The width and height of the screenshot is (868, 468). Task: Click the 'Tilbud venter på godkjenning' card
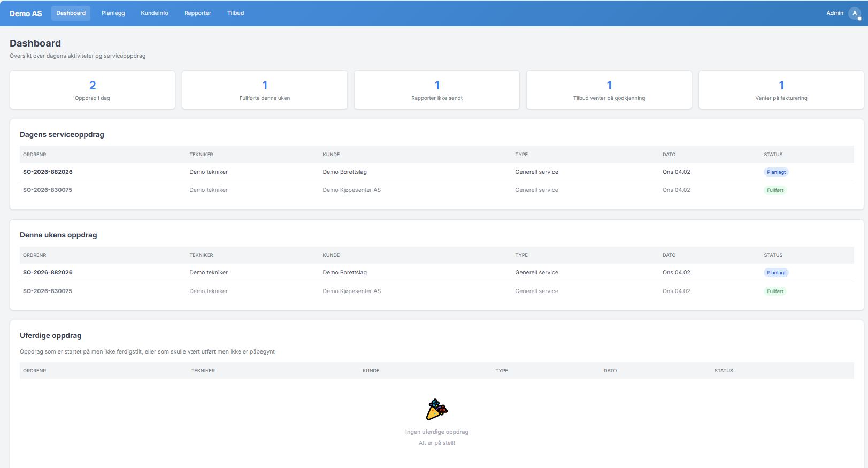(x=609, y=90)
